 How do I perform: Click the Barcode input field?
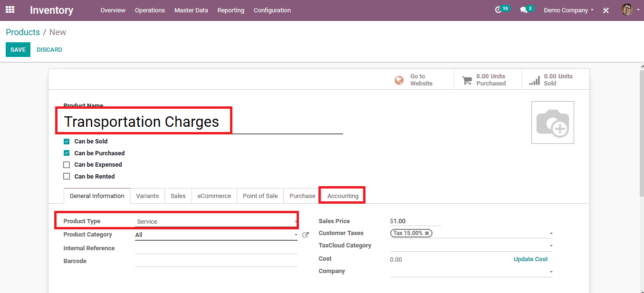pos(216,261)
